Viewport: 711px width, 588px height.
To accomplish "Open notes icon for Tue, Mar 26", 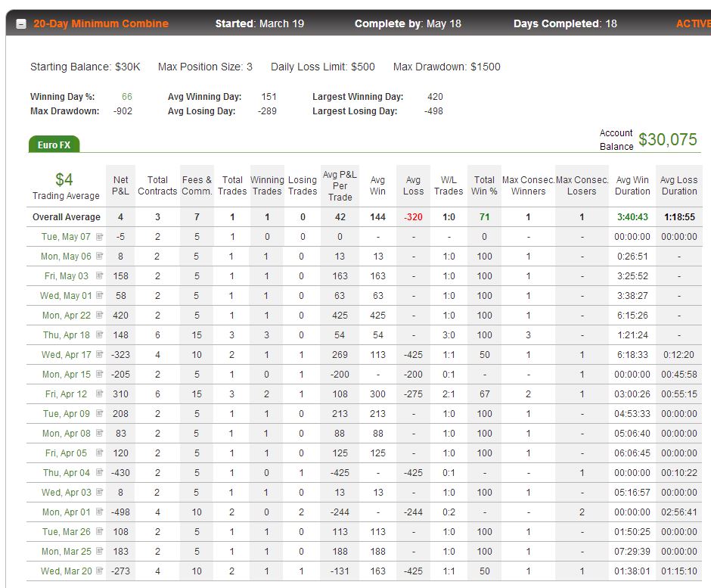I will [x=99, y=532].
